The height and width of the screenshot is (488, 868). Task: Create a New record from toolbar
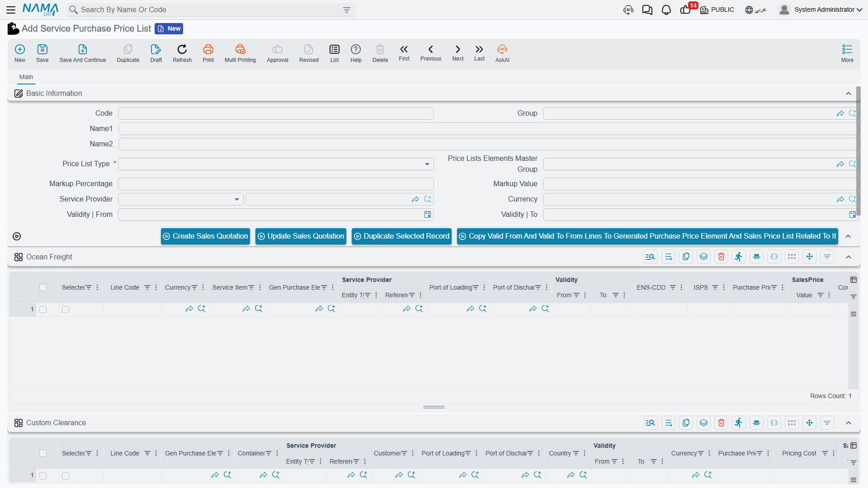click(x=20, y=53)
